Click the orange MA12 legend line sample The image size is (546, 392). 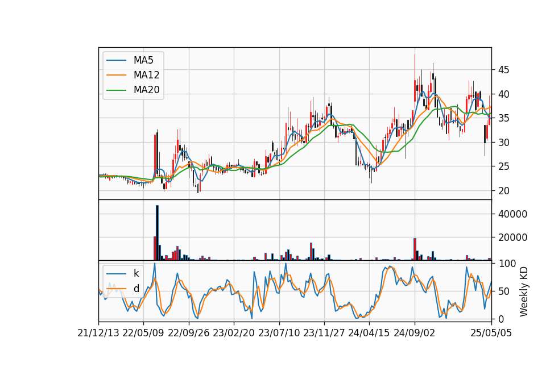point(116,75)
